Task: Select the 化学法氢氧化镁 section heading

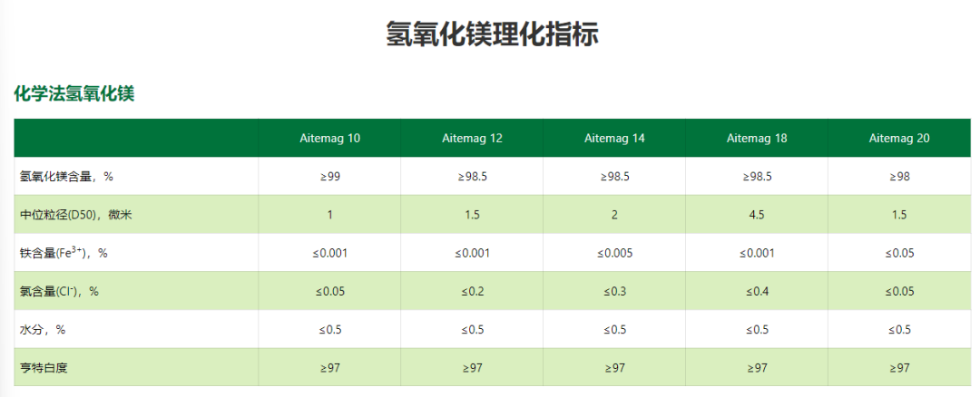Action: click(x=74, y=94)
